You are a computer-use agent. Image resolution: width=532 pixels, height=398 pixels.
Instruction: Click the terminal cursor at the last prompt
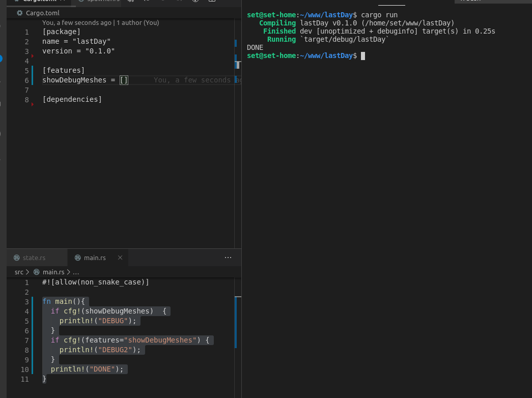(x=363, y=56)
